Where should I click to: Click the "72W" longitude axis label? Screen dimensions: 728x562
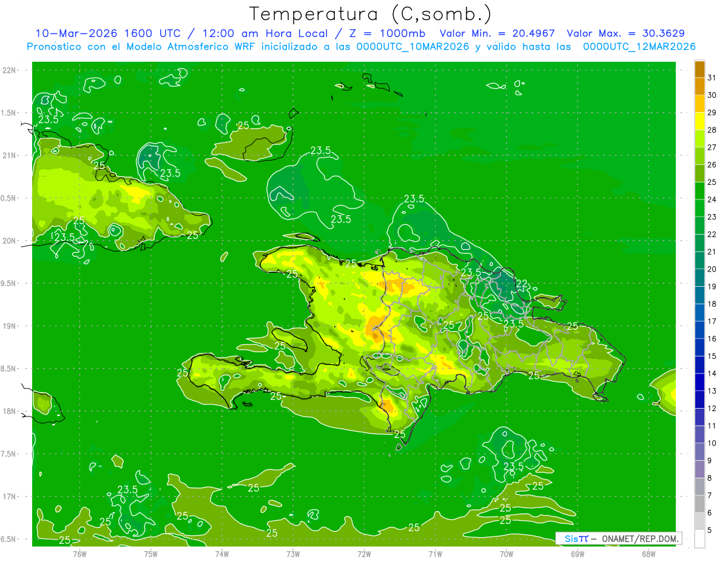[x=364, y=554]
